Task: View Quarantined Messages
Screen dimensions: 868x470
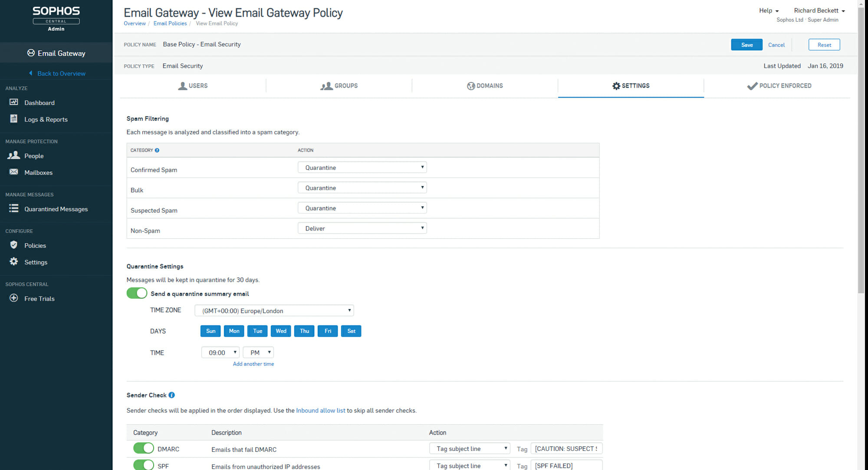Action: (56, 209)
